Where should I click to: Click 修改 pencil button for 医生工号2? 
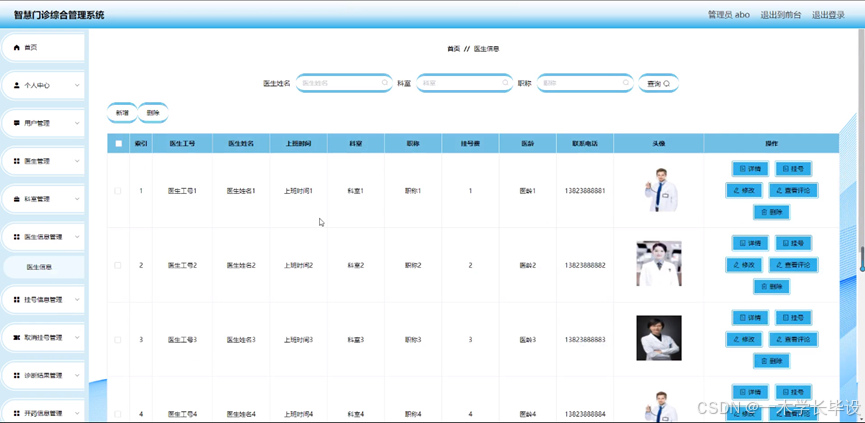click(x=744, y=265)
